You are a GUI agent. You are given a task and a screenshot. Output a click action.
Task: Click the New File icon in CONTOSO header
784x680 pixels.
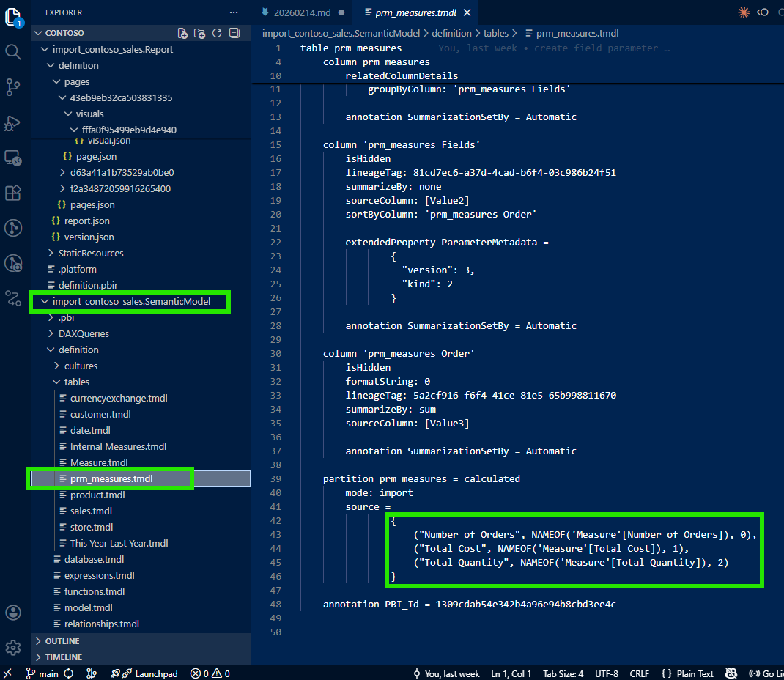(182, 33)
